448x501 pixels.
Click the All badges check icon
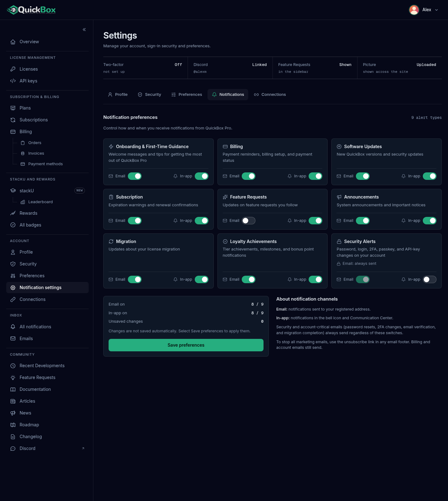click(x=13, y=225)
